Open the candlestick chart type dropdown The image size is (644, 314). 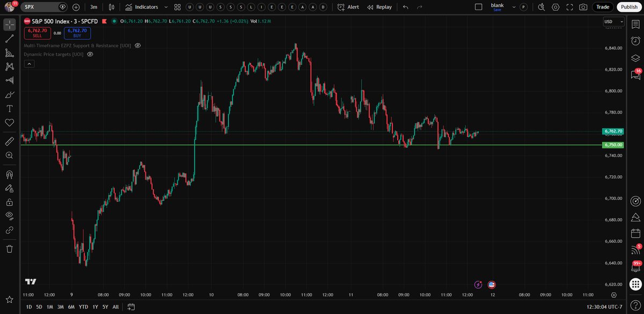click(112, 7)
